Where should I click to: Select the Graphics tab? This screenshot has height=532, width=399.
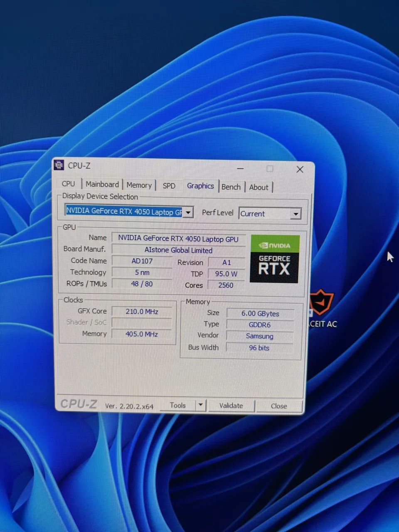click(200, 185)
